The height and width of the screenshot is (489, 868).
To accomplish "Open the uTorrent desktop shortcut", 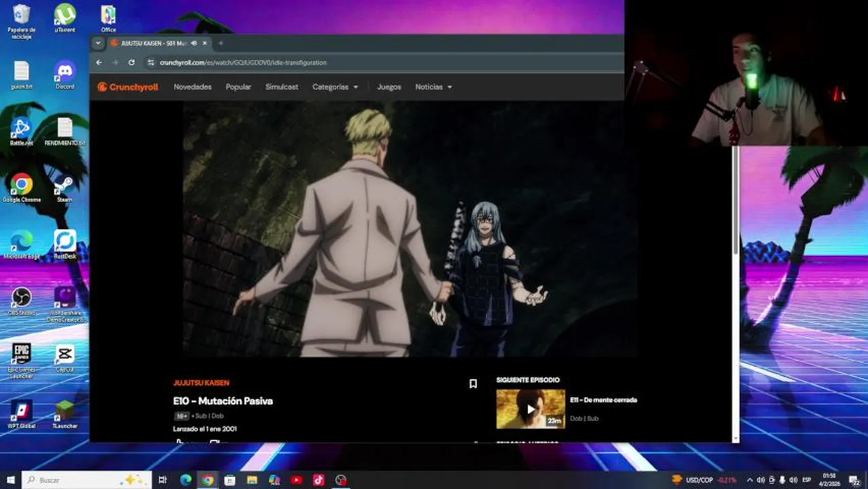I will 65,18.
